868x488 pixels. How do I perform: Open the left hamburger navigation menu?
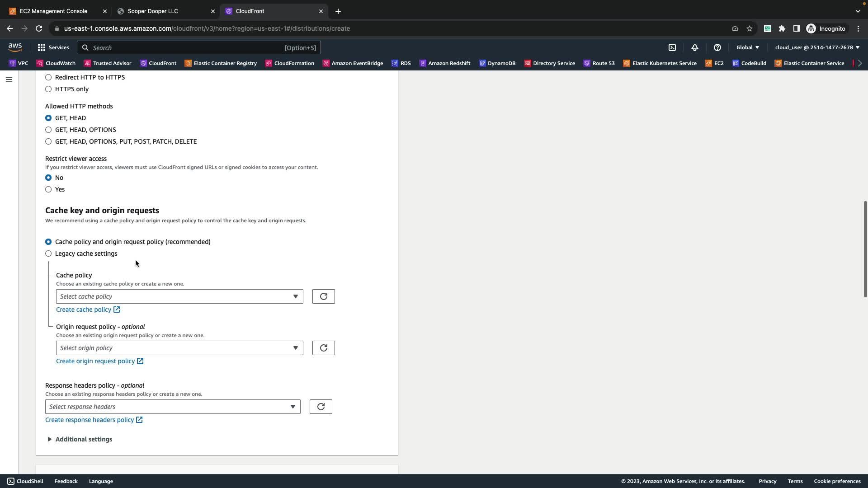tap(9, 80)
